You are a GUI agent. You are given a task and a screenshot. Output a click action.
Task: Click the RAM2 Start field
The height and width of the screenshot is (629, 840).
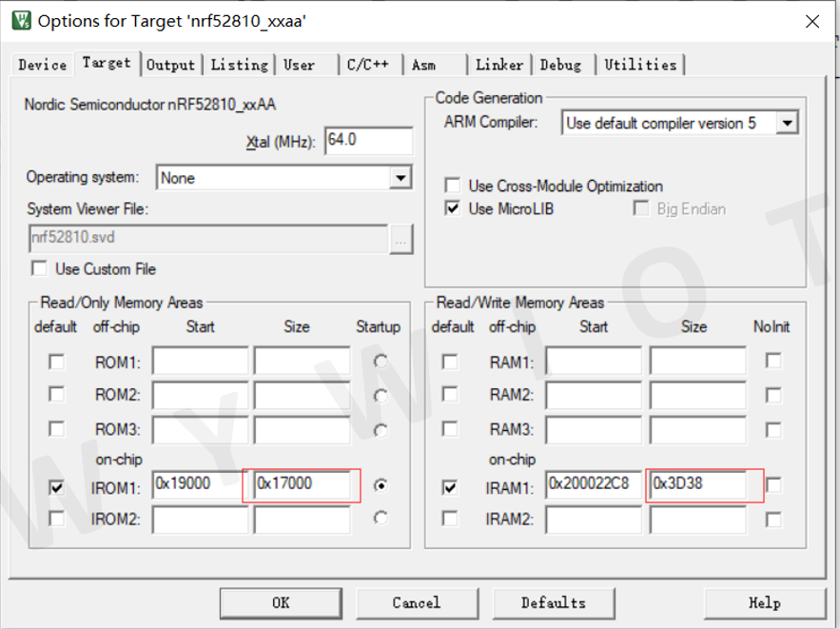click(x=594, y=396)
